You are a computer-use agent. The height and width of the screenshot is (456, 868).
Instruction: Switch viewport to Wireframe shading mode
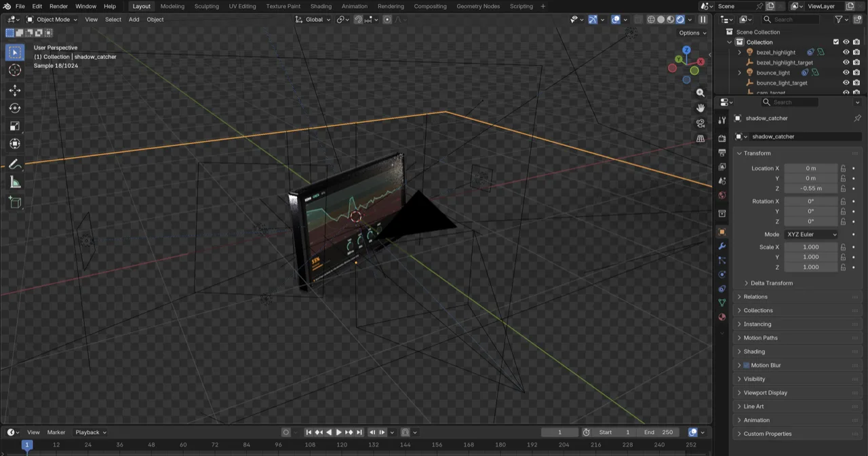point(651,19)
